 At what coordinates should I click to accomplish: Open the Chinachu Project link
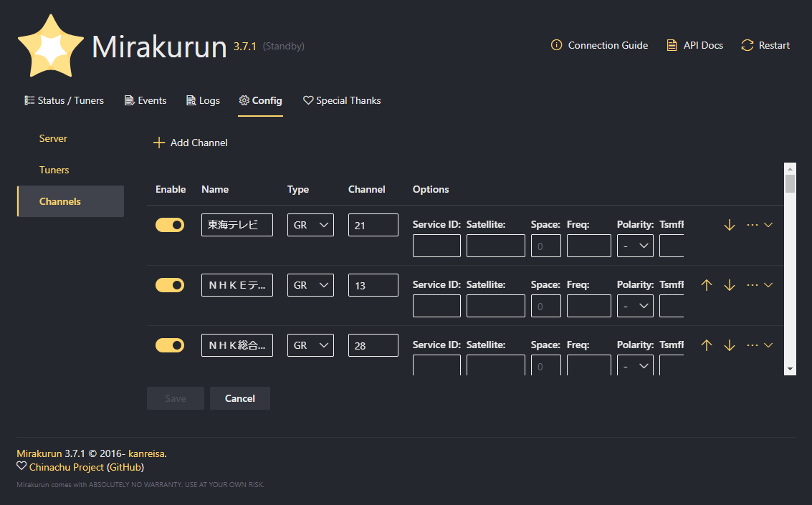click(66, 467)
